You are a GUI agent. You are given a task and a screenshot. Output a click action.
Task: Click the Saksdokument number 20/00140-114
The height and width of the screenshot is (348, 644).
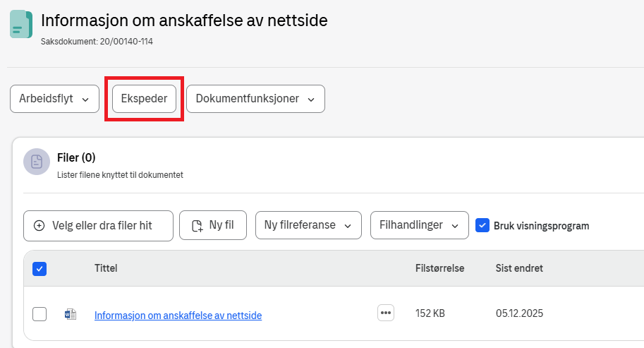click(97, 42)
